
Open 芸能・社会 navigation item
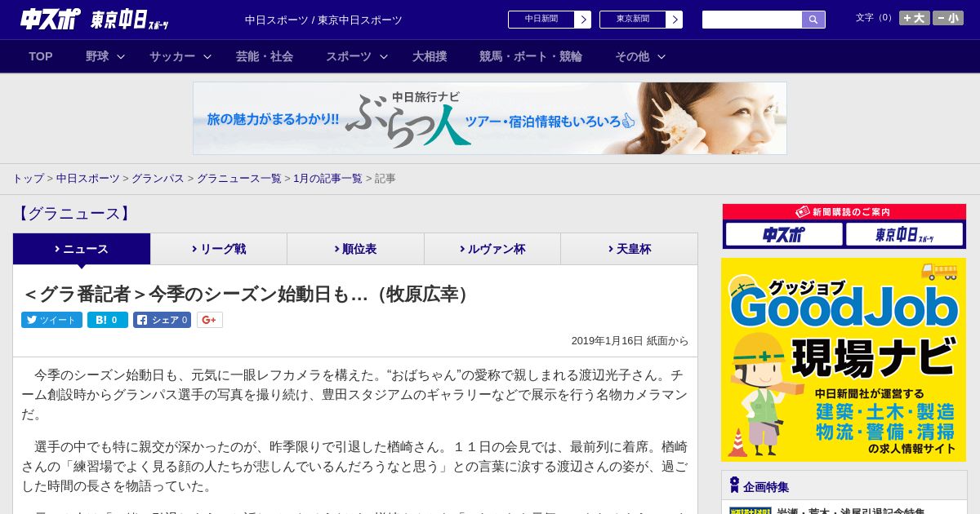[265, 56]
